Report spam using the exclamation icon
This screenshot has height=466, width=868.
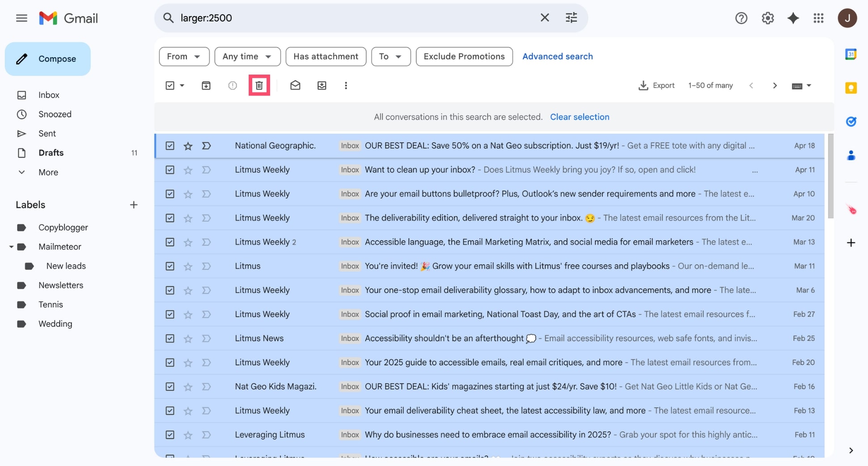(x=232, y=85)
